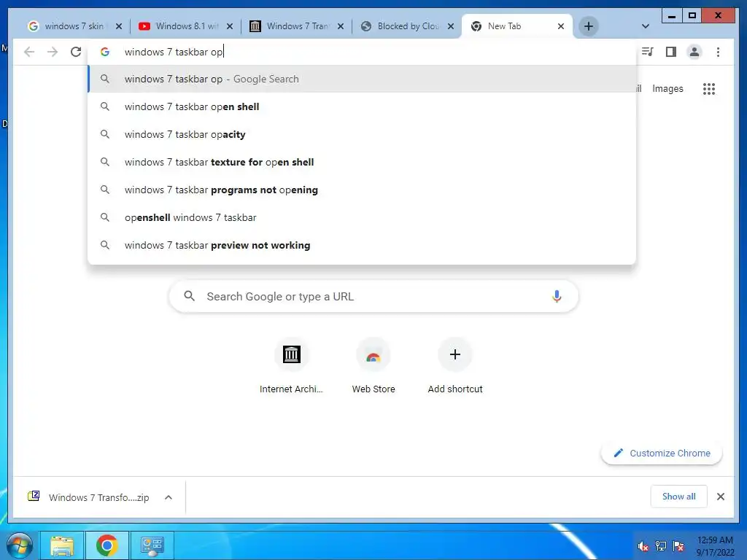The width and height of the screenshot is (747, 560).
Task: Click Show all downloads button
Action: 678,497
